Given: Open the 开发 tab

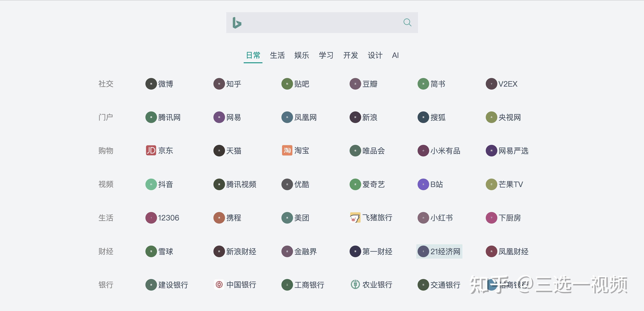Looking at the screenshot, I should click(351, 55).
